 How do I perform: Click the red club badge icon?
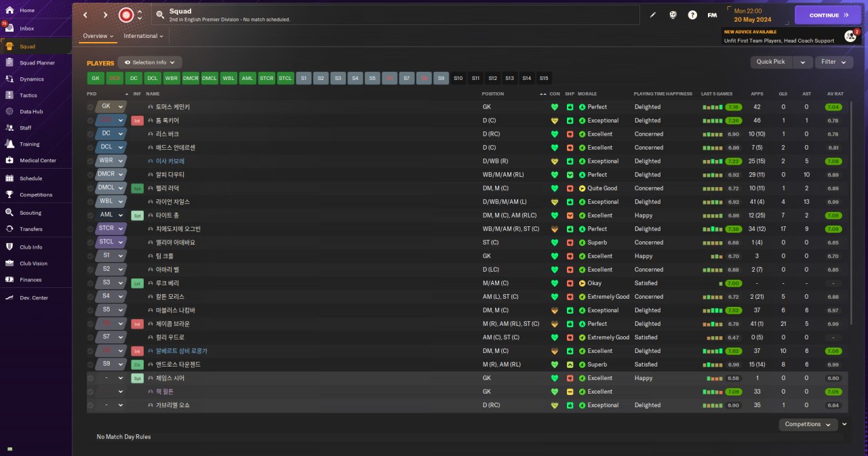point(126,15)
